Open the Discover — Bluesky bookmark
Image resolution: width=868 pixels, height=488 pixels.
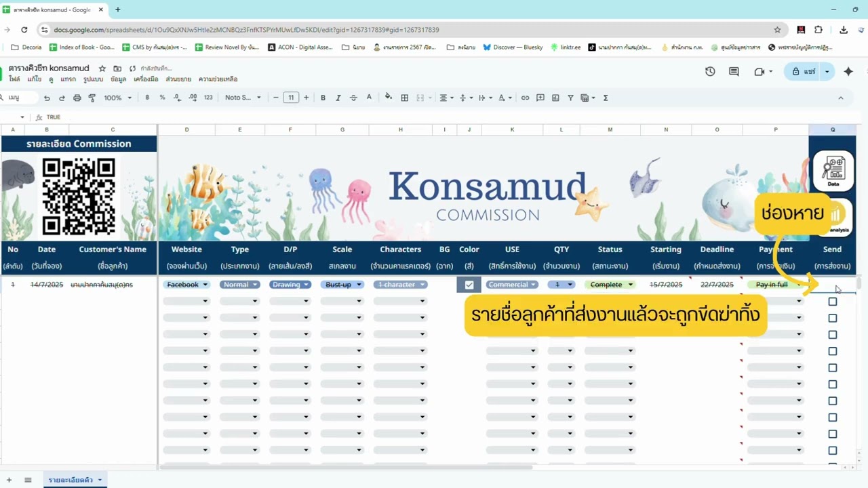click(x=511, y=47)
